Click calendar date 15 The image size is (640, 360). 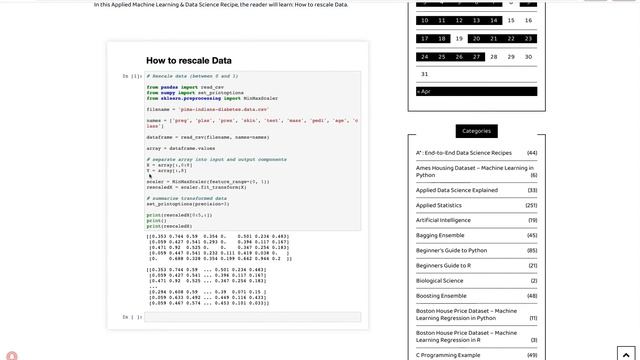coord(511,20)
